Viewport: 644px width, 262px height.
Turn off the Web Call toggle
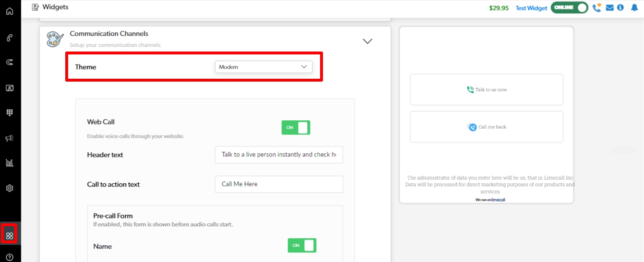(295, 127)
